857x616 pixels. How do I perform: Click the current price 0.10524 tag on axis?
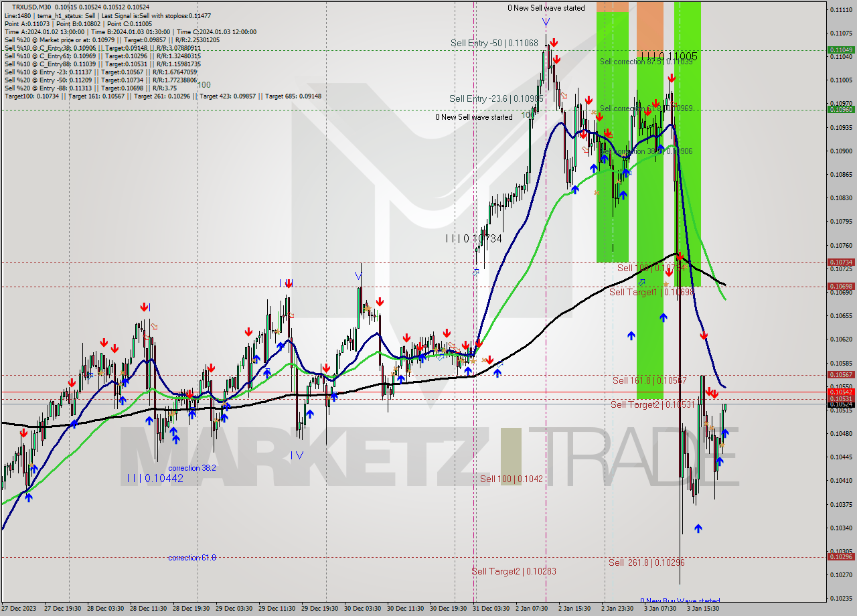point(841,404)
